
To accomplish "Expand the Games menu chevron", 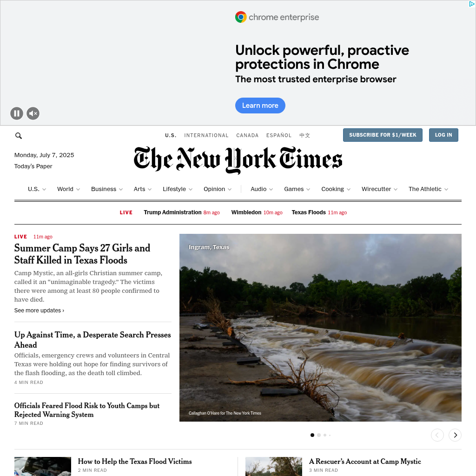I will [x=308, y=190].
